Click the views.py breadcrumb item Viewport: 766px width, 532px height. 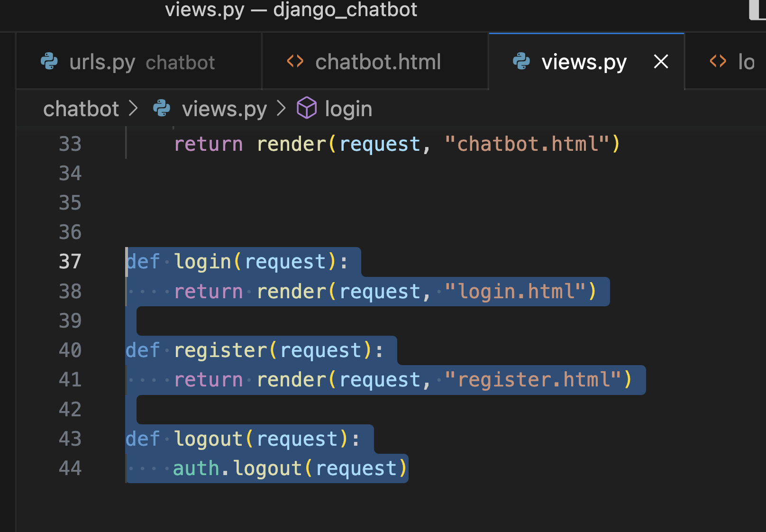click(224, 109)
